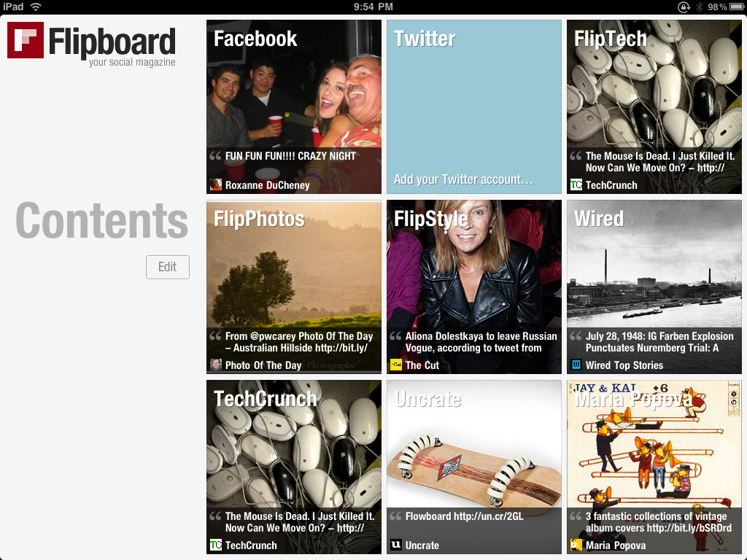Click Maria Popova's avatar icon
The image size is (747, 560).
[576, 545]
